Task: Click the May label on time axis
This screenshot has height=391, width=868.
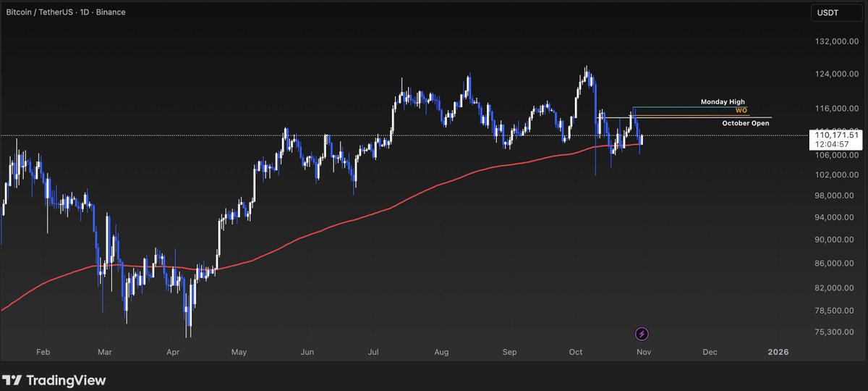Action: [239, 352]
